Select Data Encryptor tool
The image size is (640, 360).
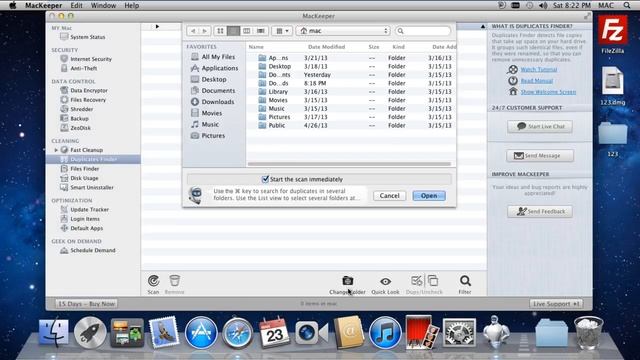coord(84,90)
